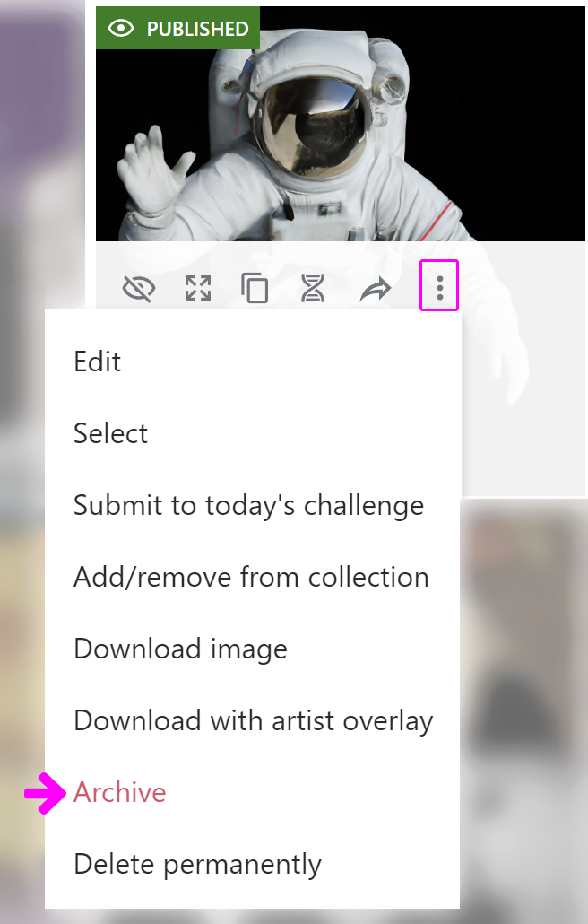588x924 pixels.
Task: Click the red Archive option
Action: pos(120,792)
